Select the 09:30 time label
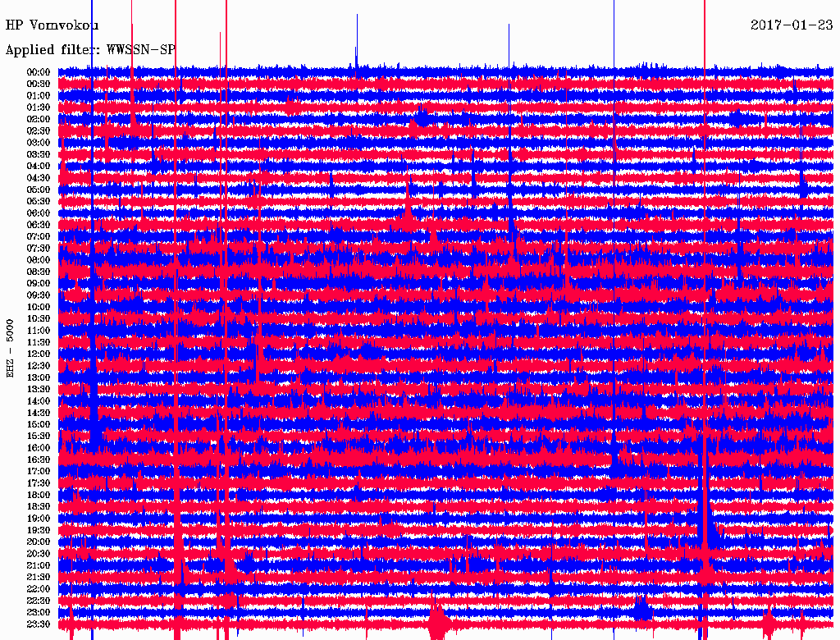This screenshot has width=840, height=640. point(39,295)
